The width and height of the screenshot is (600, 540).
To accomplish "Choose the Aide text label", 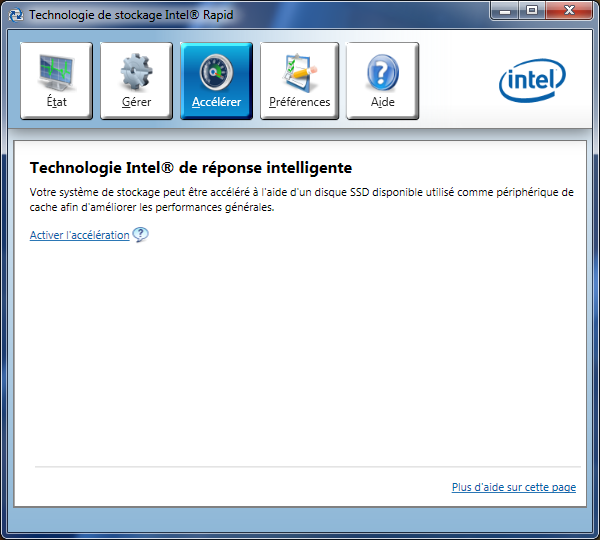I will pyautogui.click(x=382, y=102).
